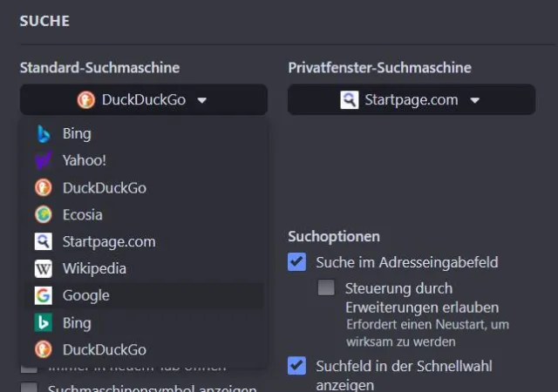
Task: Select the blue Bing icon atop the list
Action: (x=44, y=134)
